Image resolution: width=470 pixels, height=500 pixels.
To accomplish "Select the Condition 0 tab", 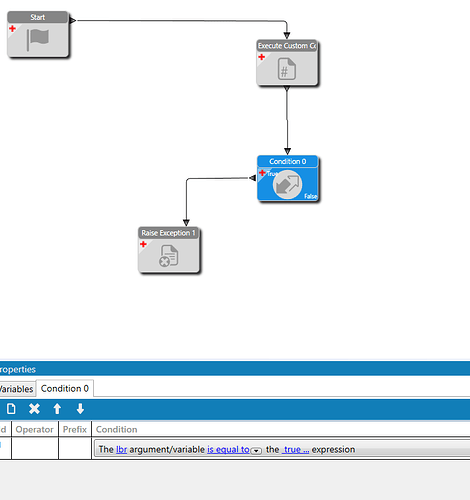I will 65,389.
